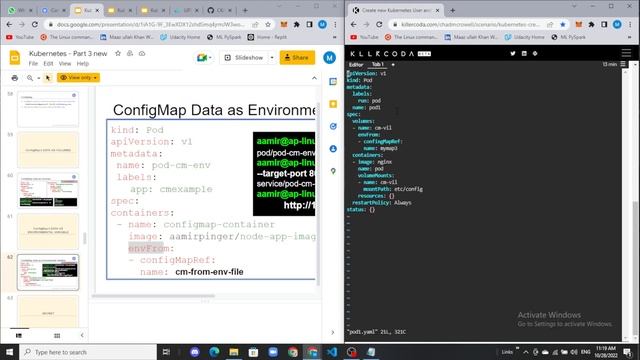640x360 pixels.
Task: Switch to filmstrip view button
Action: 19,336
